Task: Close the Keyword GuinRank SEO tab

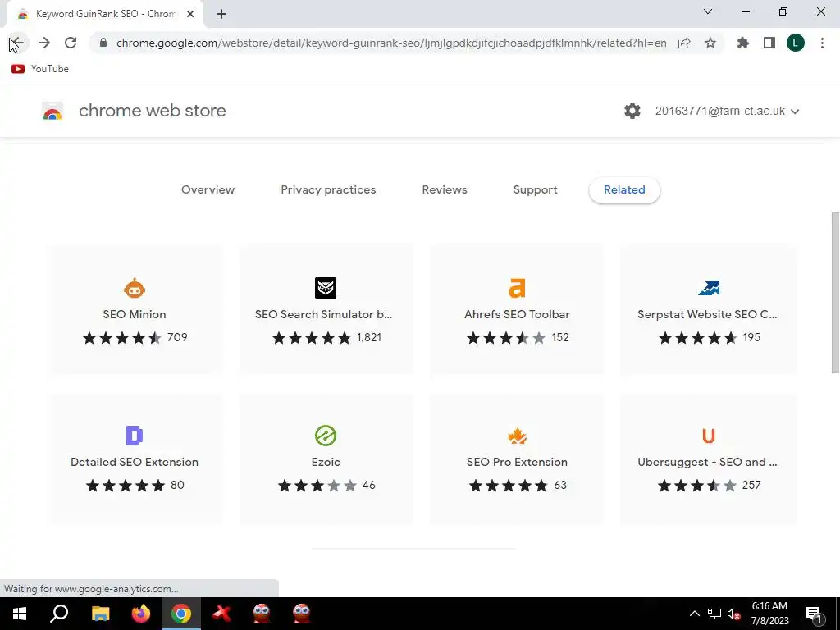Action: tap(190, 14)
